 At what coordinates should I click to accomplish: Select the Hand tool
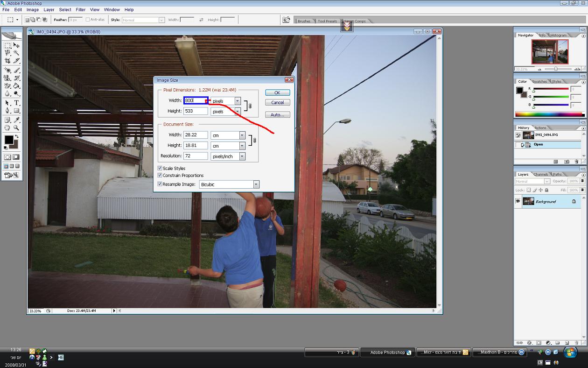pos(7,127)
